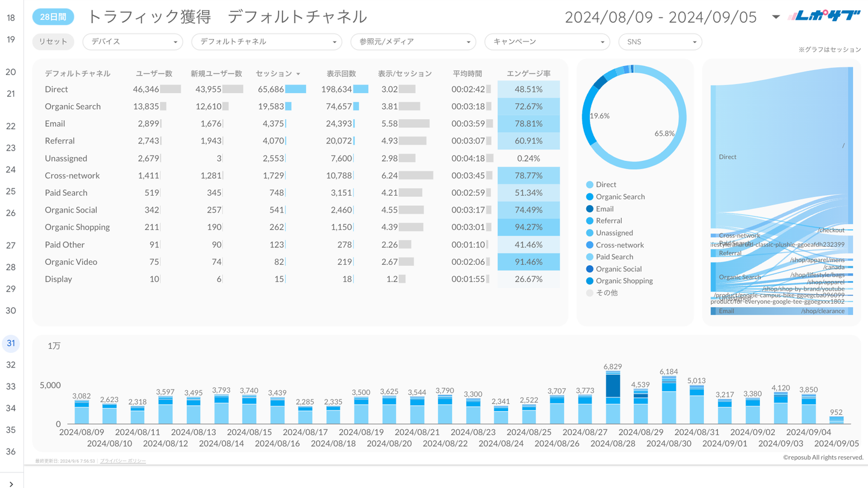Click the sort arrow beside セッション header
Screen dimensions: 868x488
click(x=298, y=74)
